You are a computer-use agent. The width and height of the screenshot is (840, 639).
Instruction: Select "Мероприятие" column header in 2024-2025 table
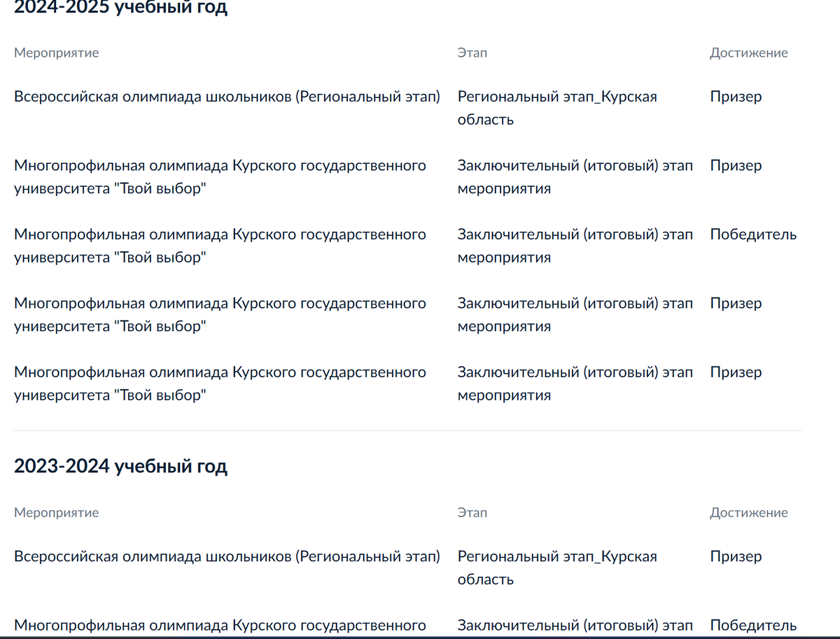[57, 53]
